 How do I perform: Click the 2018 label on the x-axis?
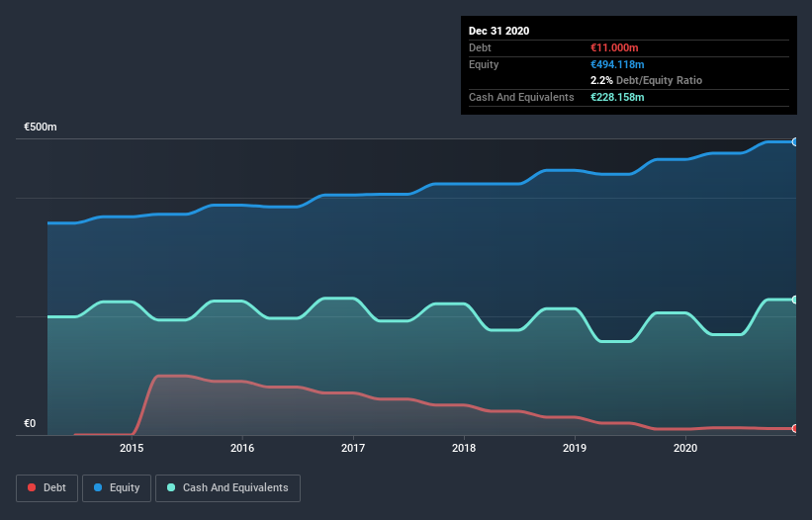tap(464, 448)
